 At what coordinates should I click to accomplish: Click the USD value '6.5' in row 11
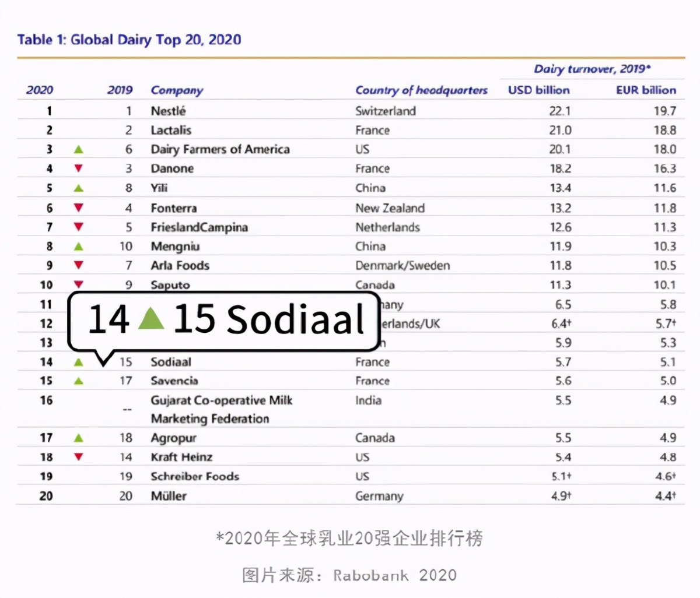coord(563,304)
